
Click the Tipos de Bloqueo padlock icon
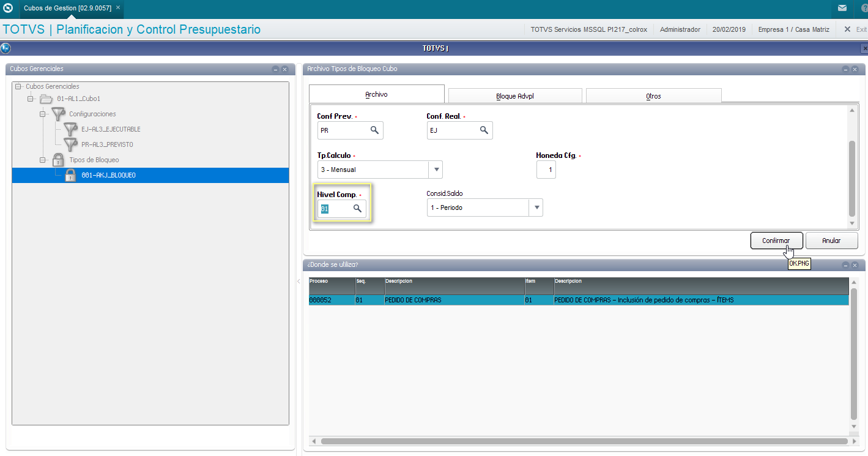pyautogui.click(x=58, y=160)
